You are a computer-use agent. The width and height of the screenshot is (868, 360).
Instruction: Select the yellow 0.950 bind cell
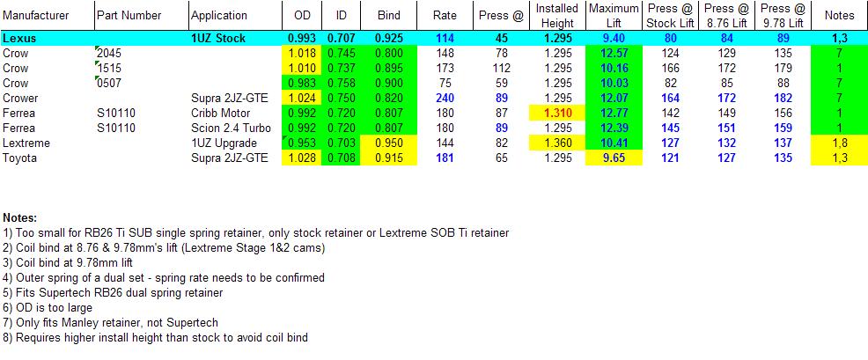[388, 143]
